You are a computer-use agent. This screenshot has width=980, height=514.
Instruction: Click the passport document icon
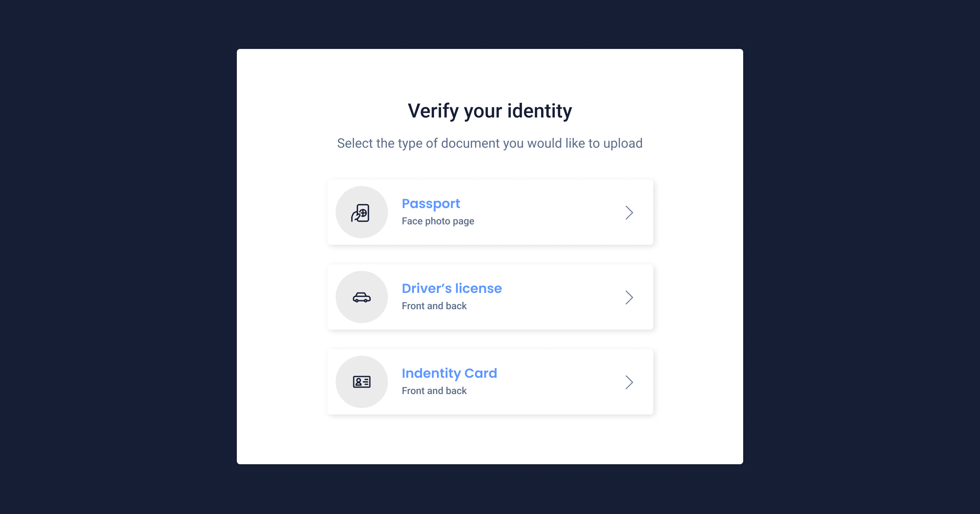361,212
